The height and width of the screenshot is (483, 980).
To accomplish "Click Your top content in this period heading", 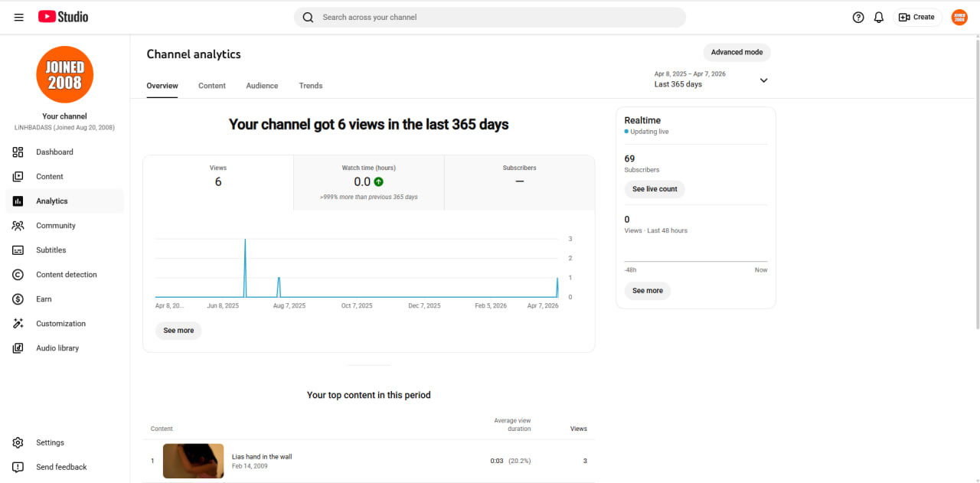I will pos(369,395).
